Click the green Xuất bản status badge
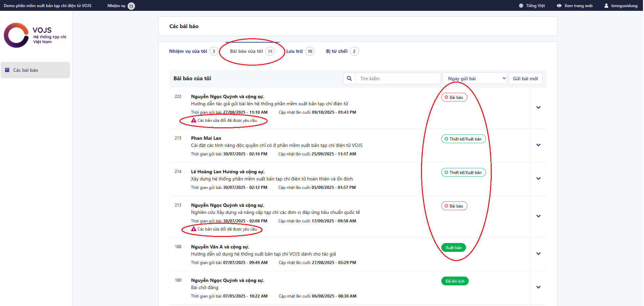This screenshot has height=306, width=644. (x=453, y=248)
